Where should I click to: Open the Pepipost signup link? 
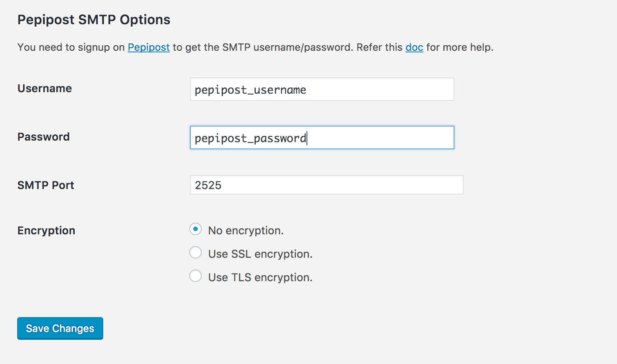point(149,47)
